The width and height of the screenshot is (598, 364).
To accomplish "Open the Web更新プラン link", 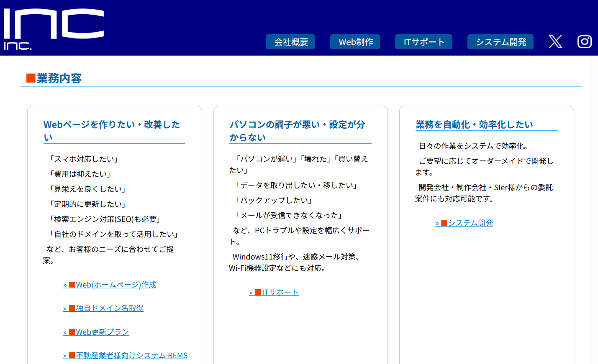I will point(102,331).
